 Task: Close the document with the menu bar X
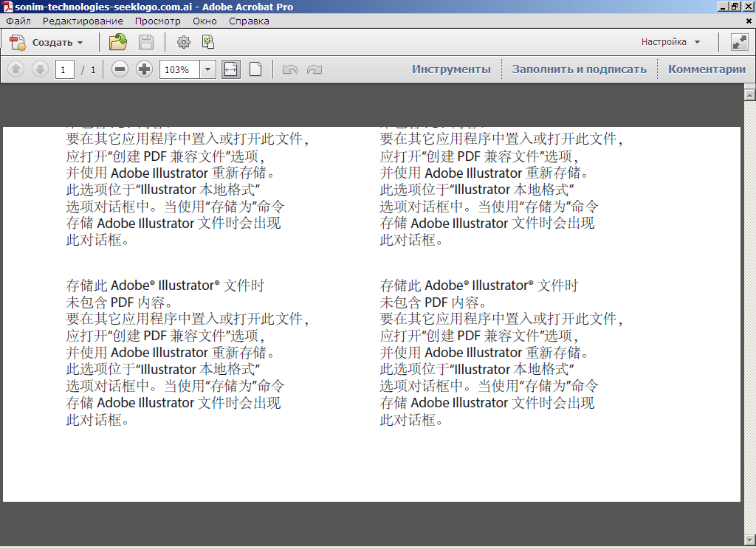[x=749, y=21]
